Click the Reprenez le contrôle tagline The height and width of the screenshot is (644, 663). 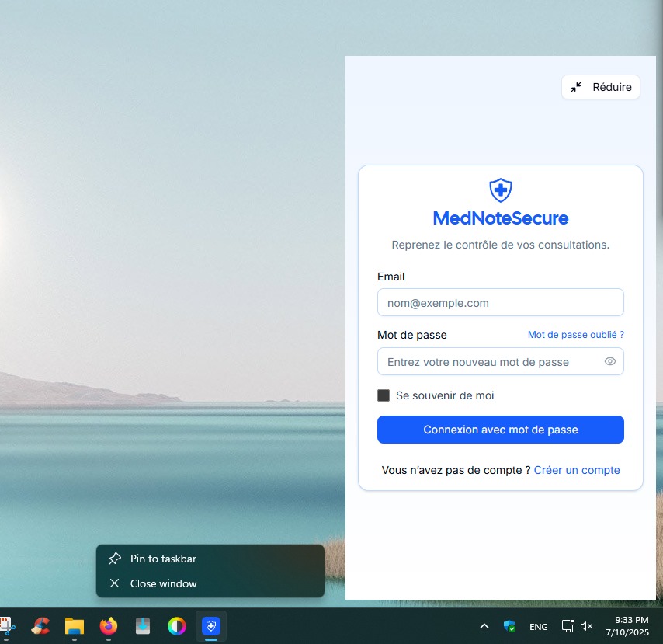(501, 245)
